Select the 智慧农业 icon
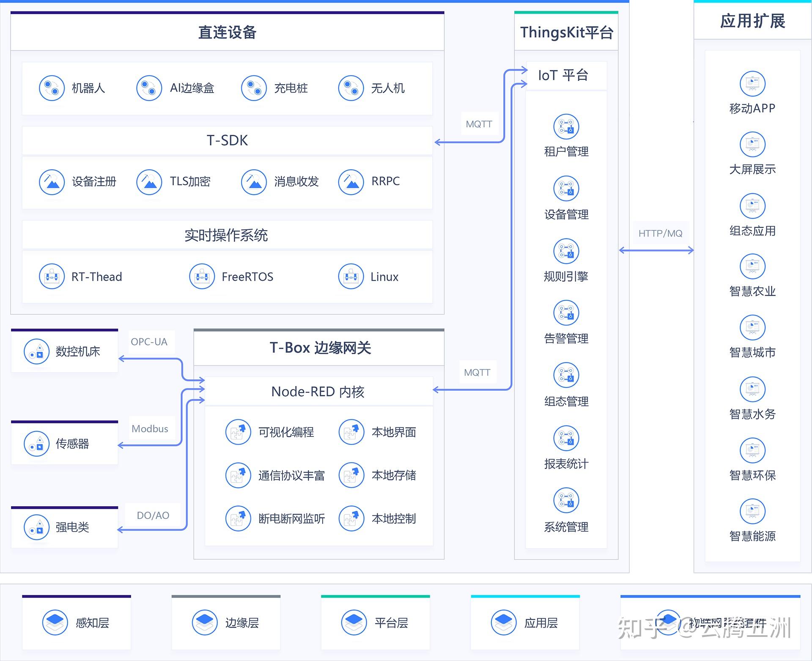 [752, 266]
